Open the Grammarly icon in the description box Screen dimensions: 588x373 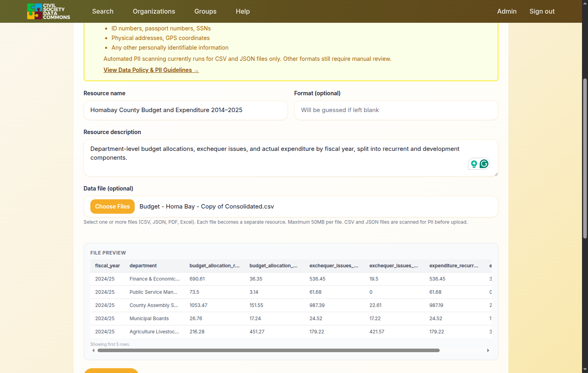[x=484, y=164]
